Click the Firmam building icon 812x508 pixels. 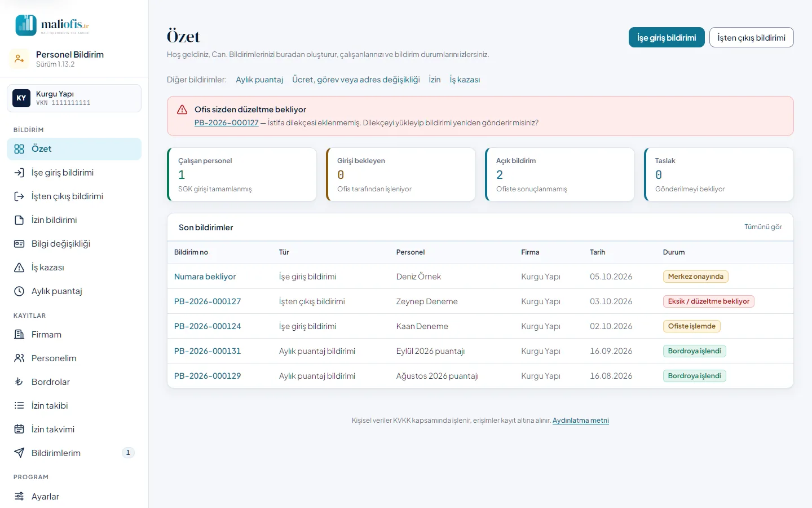(19, 335)
